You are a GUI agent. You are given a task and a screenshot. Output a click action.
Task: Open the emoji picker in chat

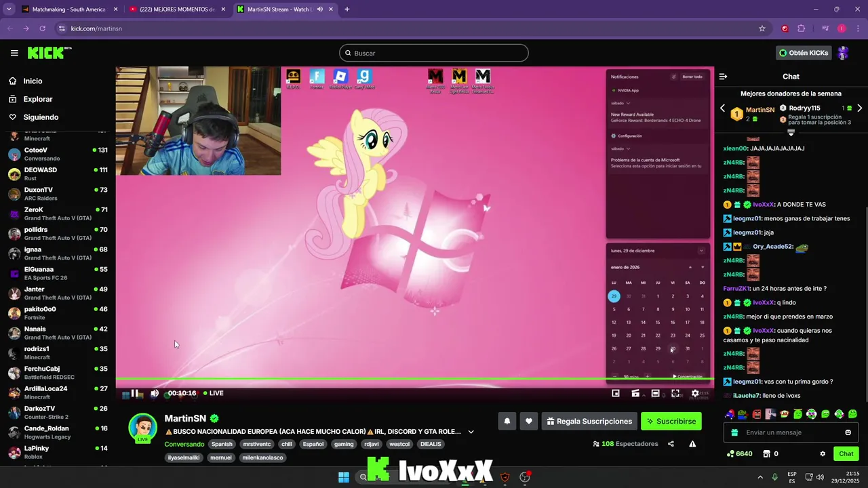pos(848,432)
